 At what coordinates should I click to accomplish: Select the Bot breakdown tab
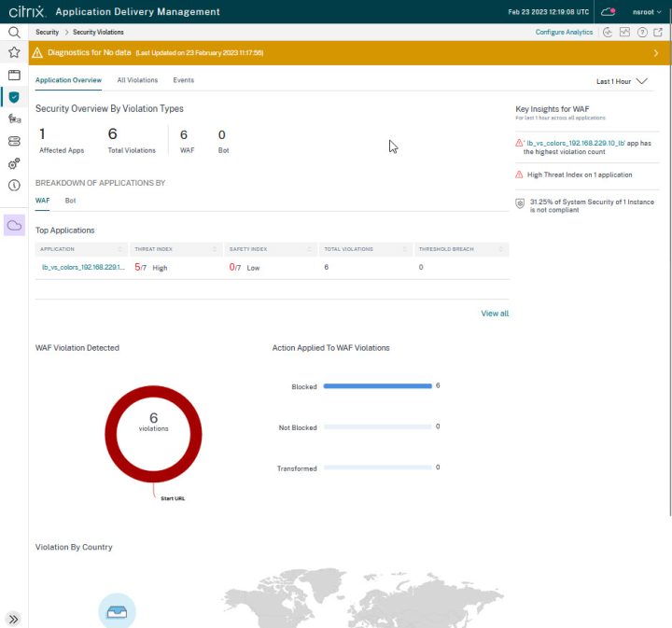pyautogui.click(x=70, y=201)
